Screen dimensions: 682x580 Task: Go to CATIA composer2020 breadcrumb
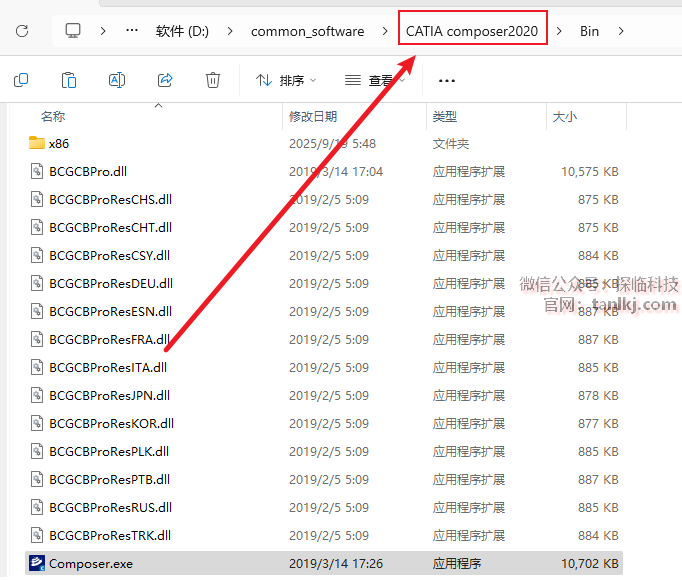472,31
